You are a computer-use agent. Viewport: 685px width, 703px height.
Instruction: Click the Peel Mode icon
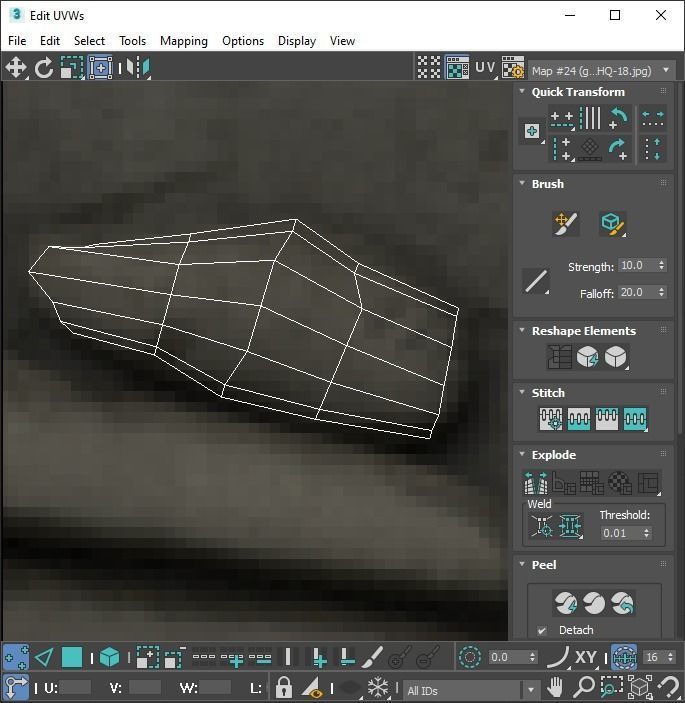[594, 603]
